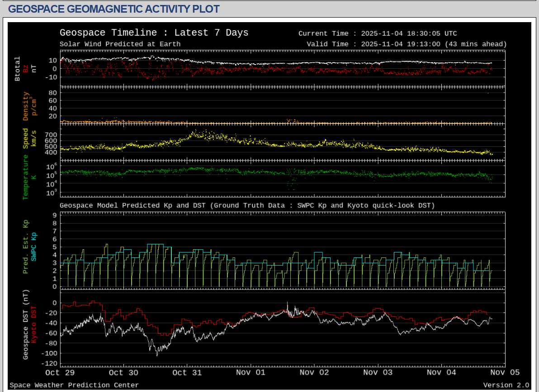This screenshot has width=539, height=392.
Task: Click the green Temperature axis label
Action: pos(26,177)
